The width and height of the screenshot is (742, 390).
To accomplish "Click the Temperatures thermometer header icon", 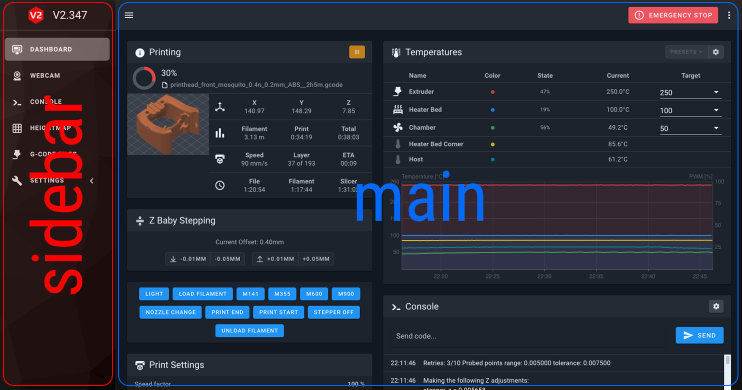I will 396,53.
